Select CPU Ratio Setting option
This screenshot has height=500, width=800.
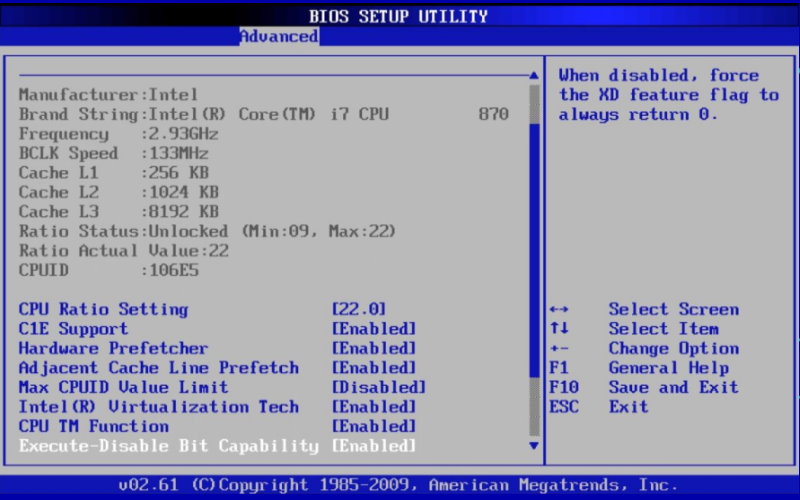tap(103, 309)
